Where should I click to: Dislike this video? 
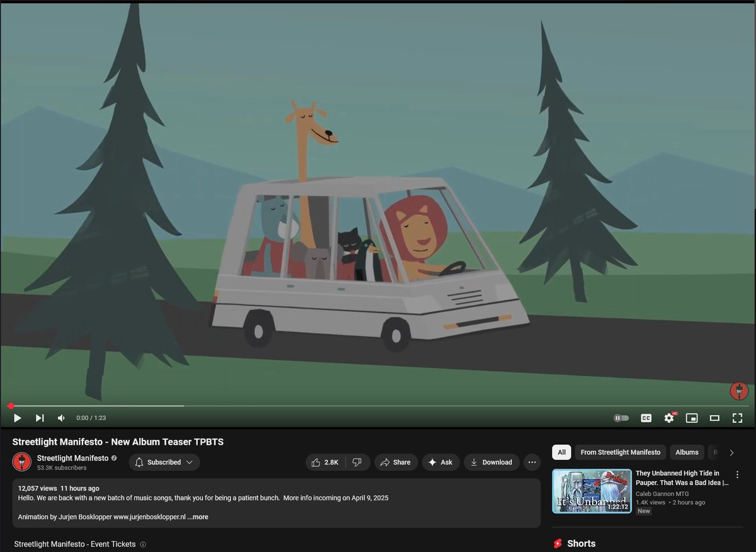tap(357, 462)
